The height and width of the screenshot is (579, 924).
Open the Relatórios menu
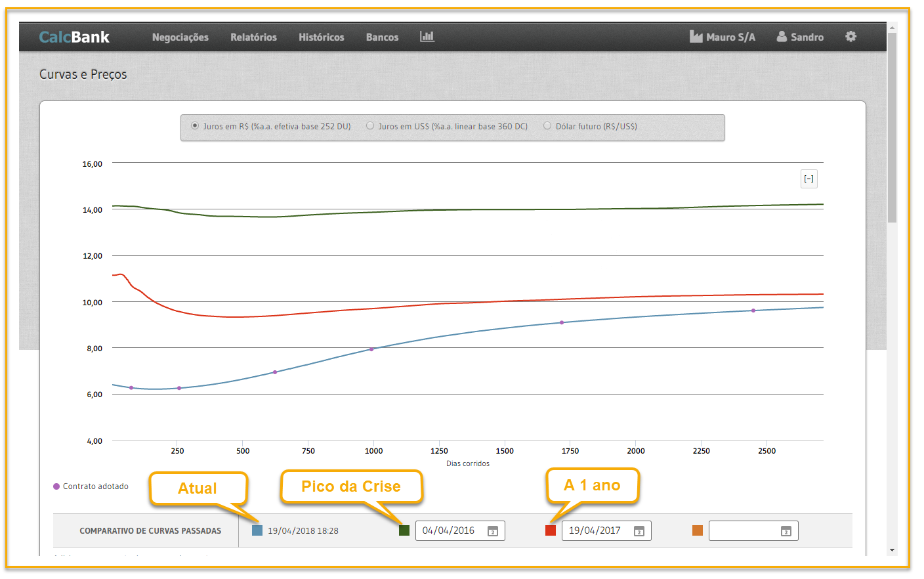(253, 37)
